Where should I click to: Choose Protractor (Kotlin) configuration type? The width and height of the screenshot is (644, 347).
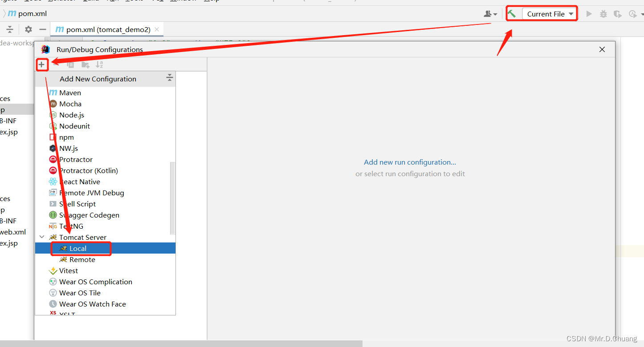[x=105, y=170]
